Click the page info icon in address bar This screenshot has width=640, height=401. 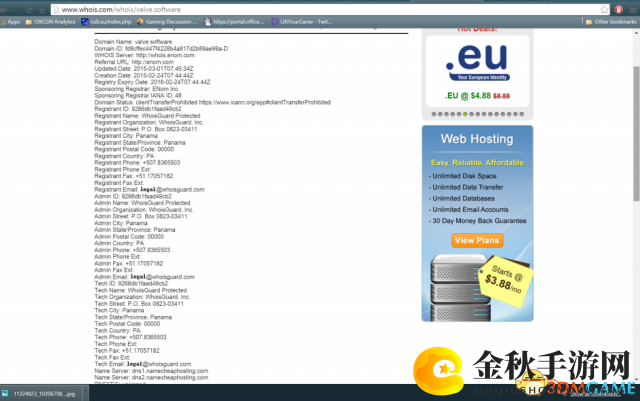click(x=56, y=9)
